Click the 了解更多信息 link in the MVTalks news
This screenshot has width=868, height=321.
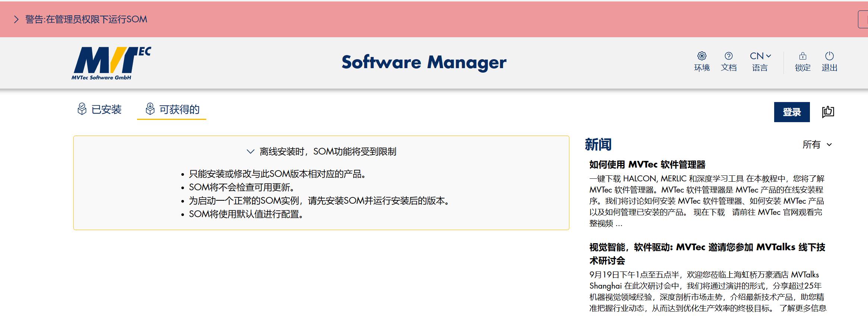[803, 308]
